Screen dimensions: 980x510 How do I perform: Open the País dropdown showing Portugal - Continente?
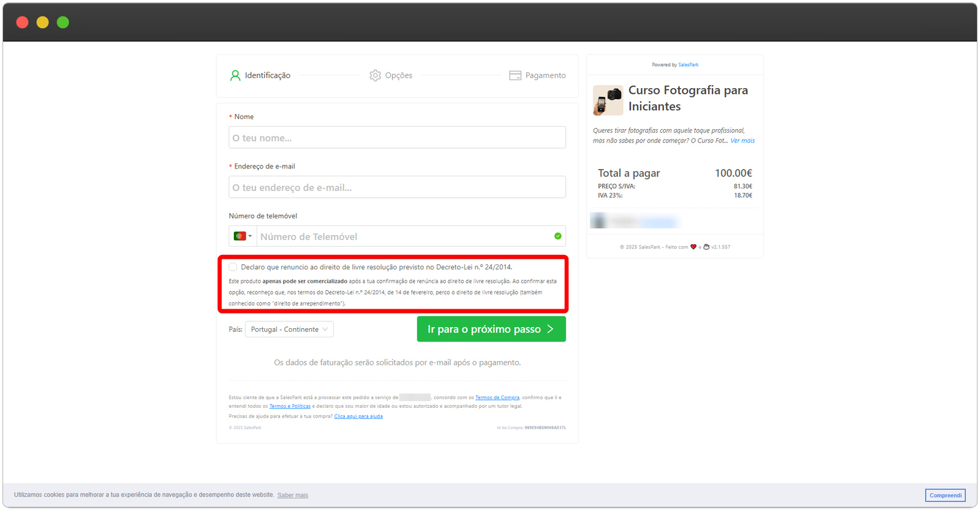coord(289,329)
